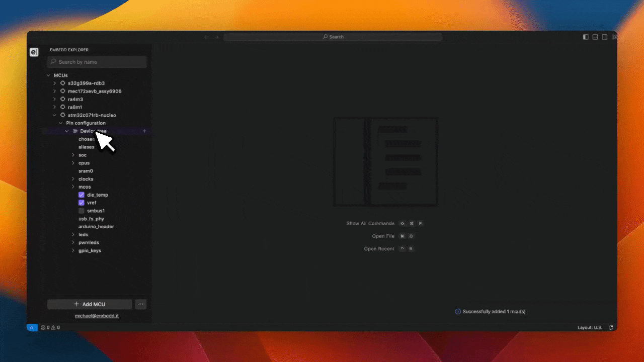This screenshot has width=644, height=362.
Task: Toggle the primary sidebar layout icon
Action: pyautogui.click(x=586, y=37)
